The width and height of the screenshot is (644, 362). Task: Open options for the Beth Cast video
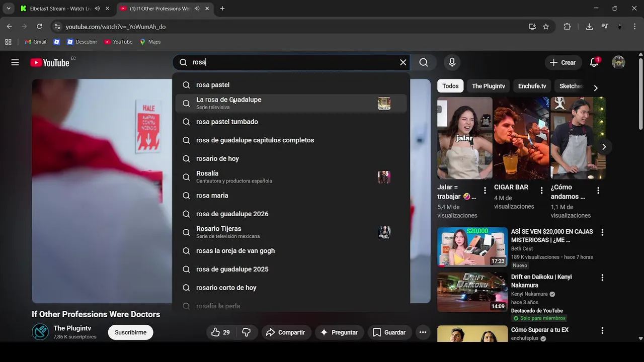(602, 232)
